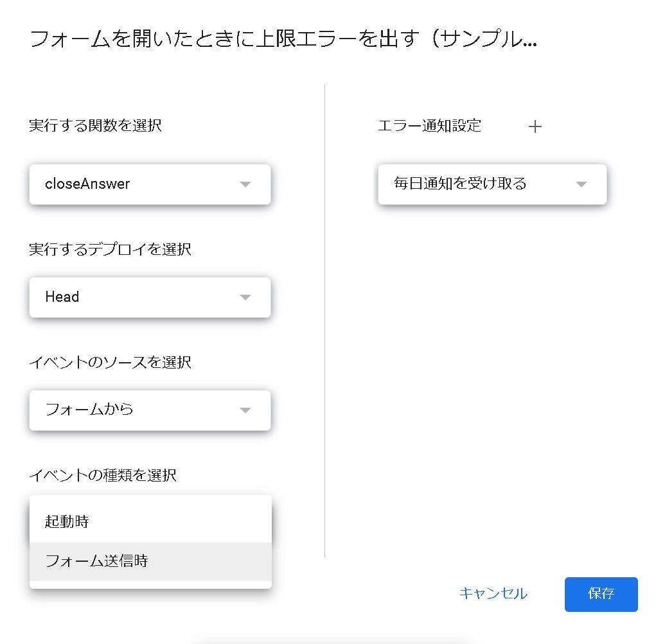Click the フォームから event source field

(x=150, y=410)
